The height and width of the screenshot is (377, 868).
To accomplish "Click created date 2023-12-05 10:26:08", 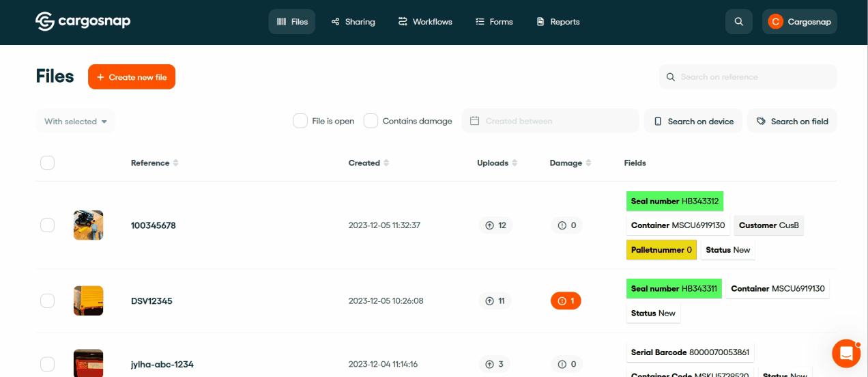I will click(386, 301).
